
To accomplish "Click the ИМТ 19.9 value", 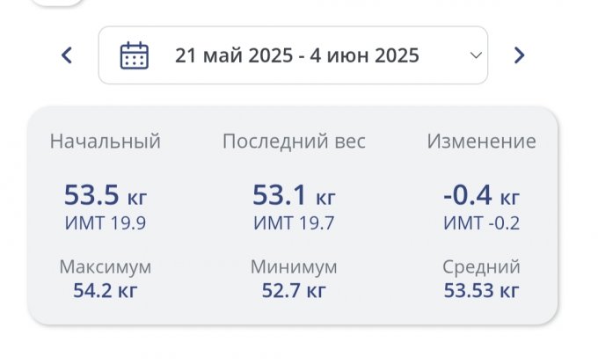I will 105,223.
